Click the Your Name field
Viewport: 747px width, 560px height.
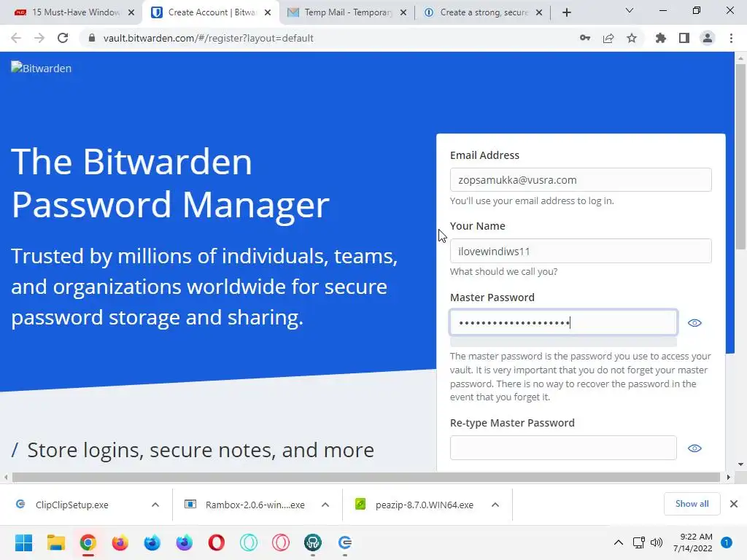coord(581,251)
